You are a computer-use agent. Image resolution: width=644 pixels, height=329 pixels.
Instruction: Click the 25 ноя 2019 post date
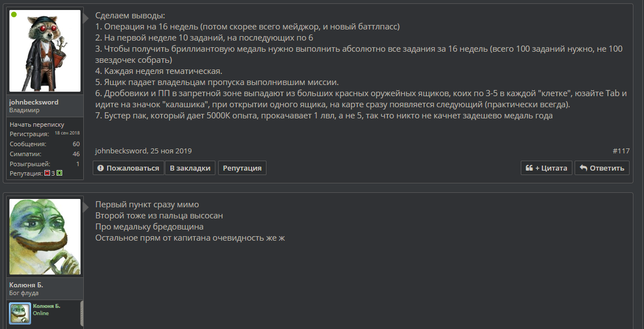(x=171, y=151)
